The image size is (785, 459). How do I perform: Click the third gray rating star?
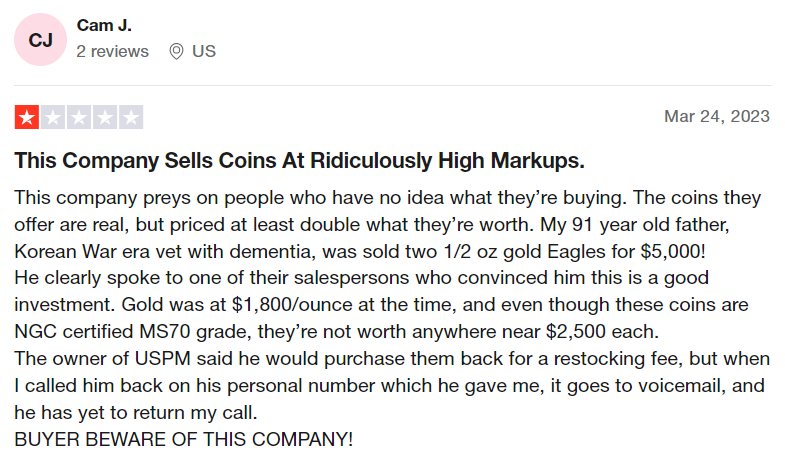click(x=79, y=117)
